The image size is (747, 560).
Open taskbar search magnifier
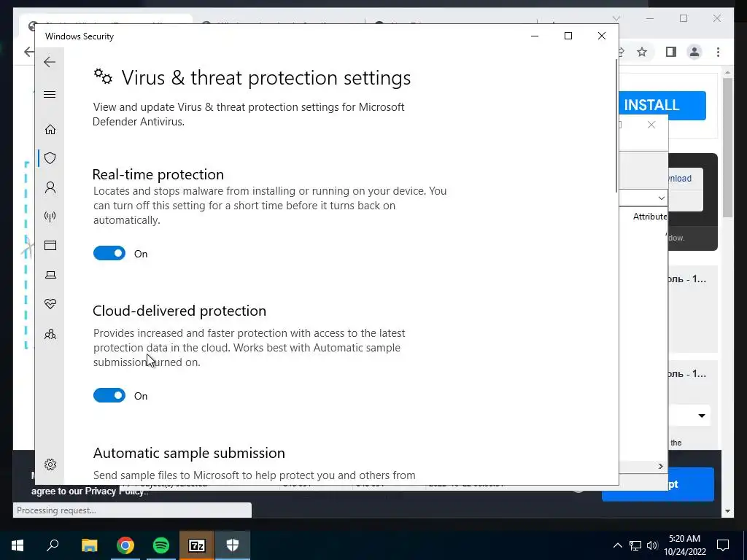click(x=53, y=545)
